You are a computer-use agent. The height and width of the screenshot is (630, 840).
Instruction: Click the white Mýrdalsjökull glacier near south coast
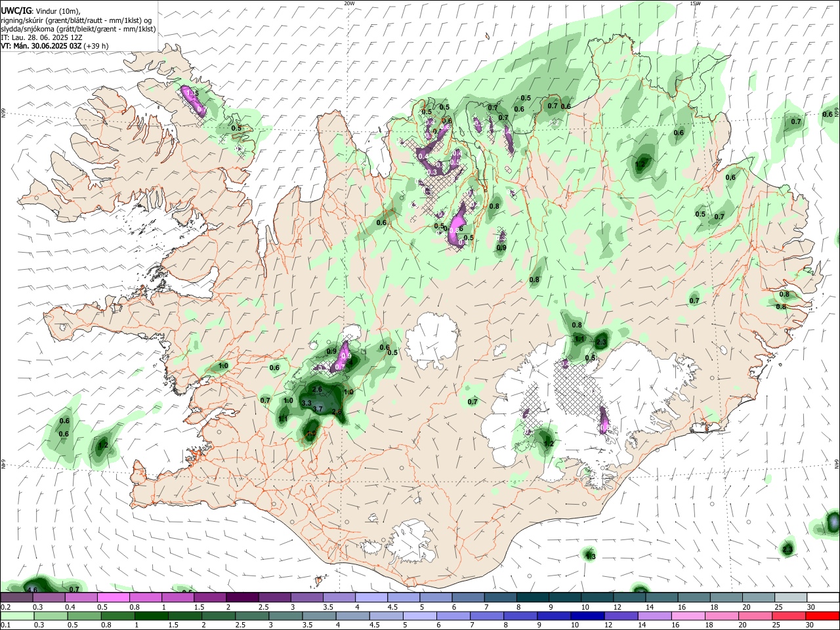pyautogui.click(x=411, y=542)
